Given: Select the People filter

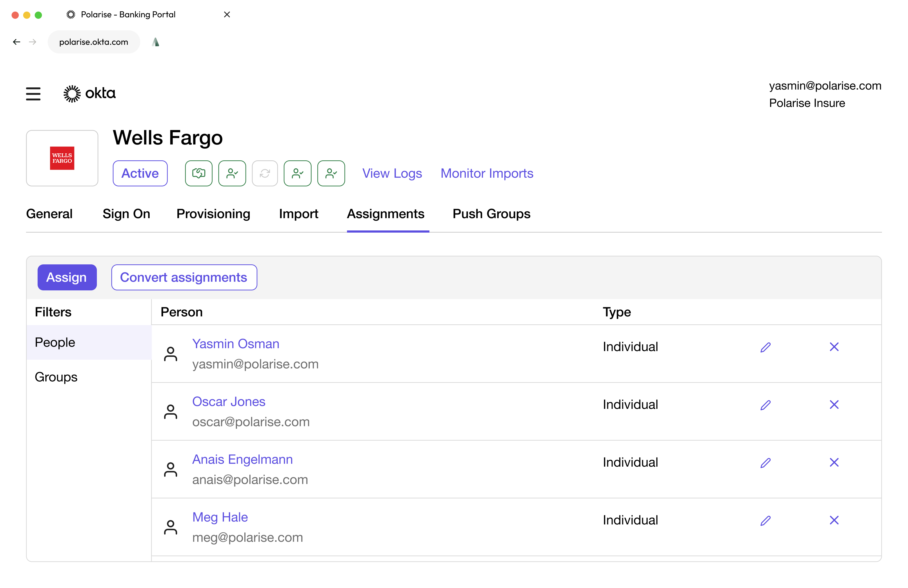Looking at the screenshot, I should 89,342.
